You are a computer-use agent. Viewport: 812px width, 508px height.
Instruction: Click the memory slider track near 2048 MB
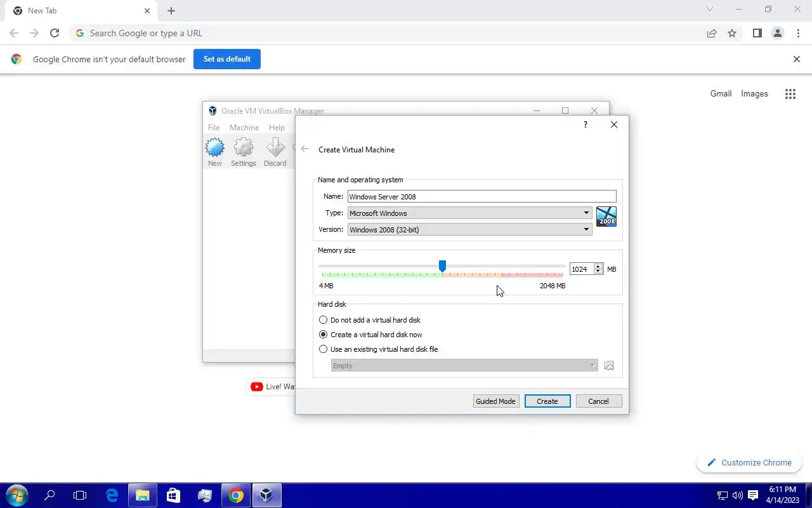562,266
